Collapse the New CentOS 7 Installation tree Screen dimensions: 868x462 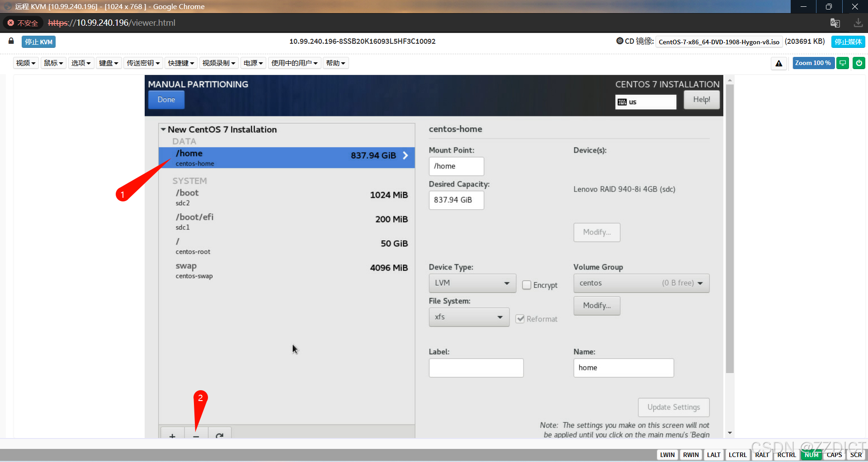[x=163, y=130]
